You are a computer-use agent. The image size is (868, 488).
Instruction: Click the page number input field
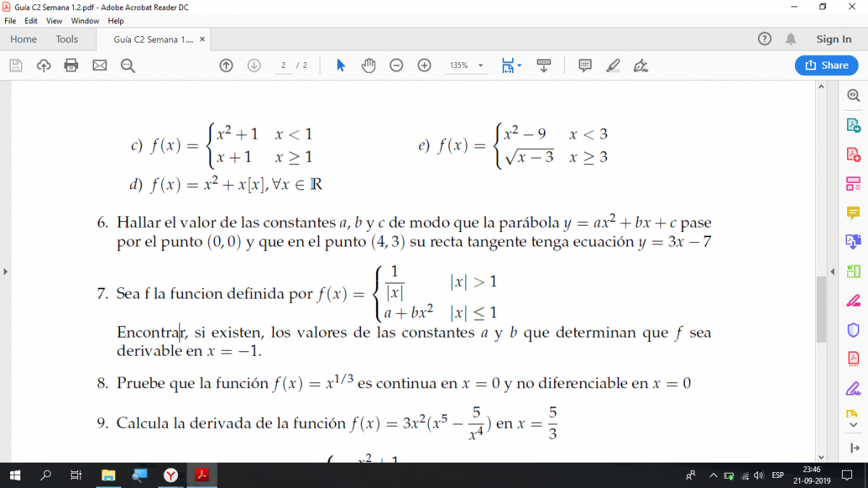tap(284, 66)
